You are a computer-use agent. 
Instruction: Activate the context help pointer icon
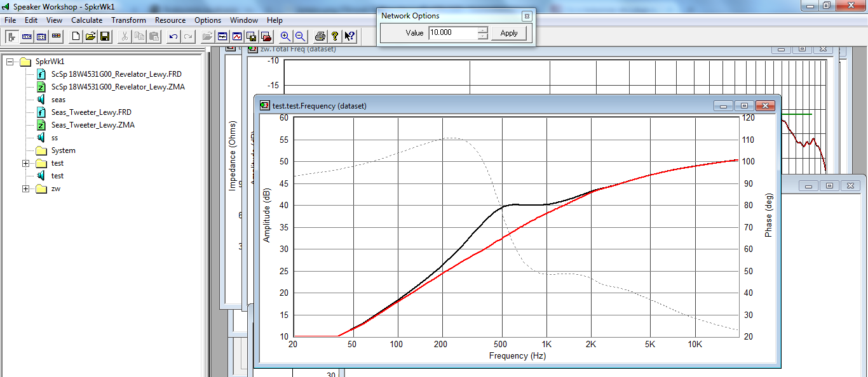[x=349, y=36]
